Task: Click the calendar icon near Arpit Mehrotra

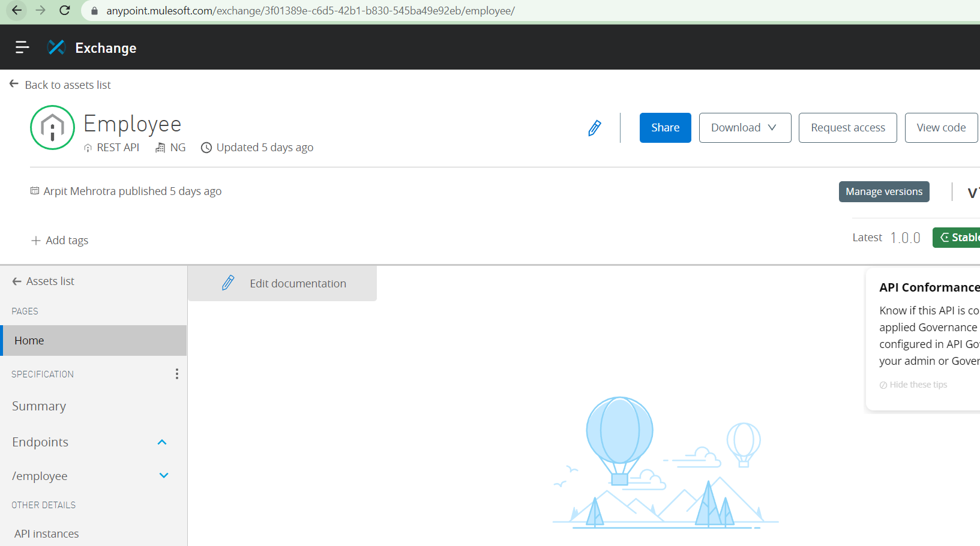Action: tap(34, 190)
